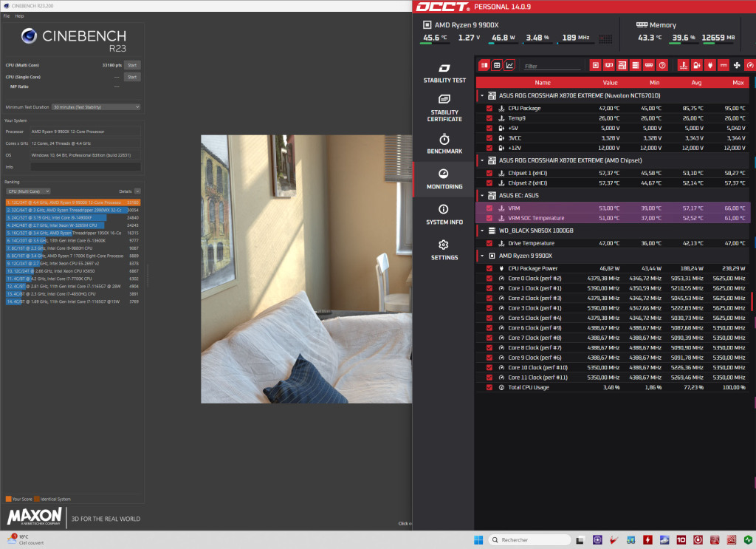Collapse ASUS EC: ASUS group
This screenshot has height=549, width=756.
point(481,195)
